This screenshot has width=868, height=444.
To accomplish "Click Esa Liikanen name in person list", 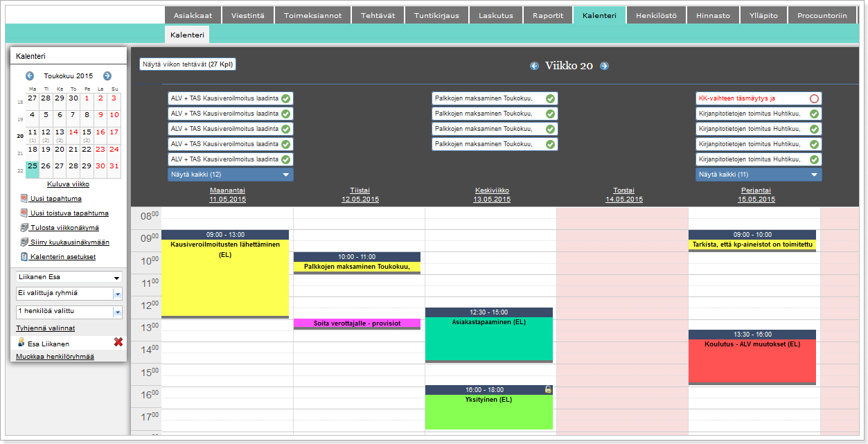I will tap(48, 344).
